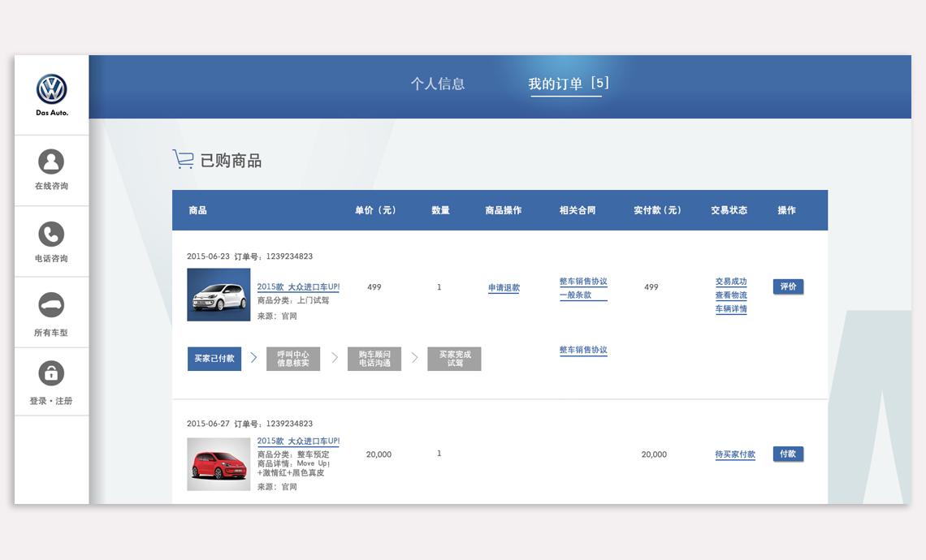Open the 一般条款 contract link

click(x=576, y=295)
